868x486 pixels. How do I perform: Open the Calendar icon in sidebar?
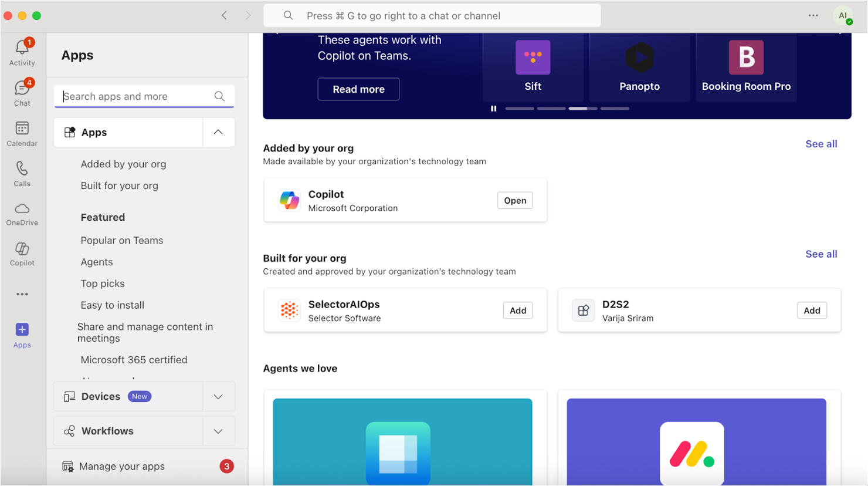tap(22, 129)
